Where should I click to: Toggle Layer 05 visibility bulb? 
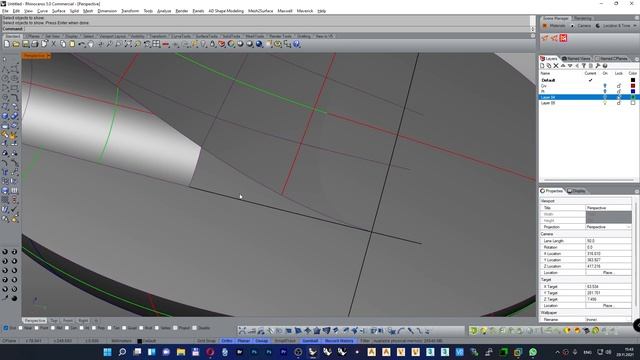605,103
